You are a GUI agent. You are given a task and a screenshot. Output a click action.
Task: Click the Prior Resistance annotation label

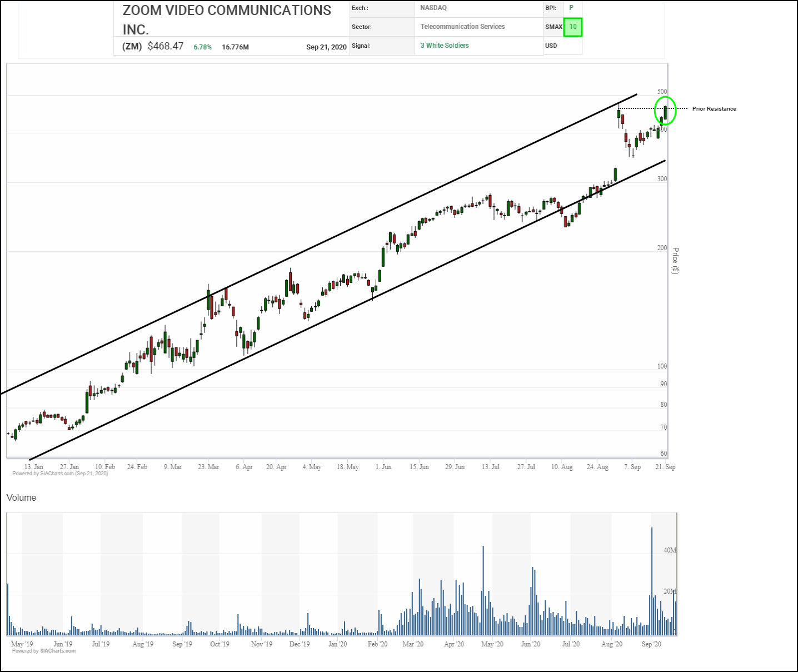click(x=714, y=109)
